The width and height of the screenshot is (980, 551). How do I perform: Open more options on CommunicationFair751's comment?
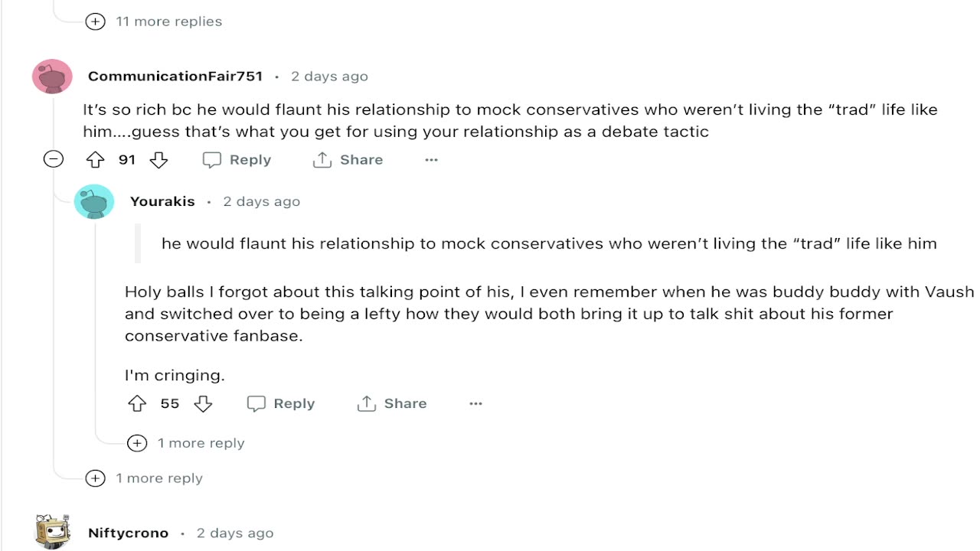[431, 160]
